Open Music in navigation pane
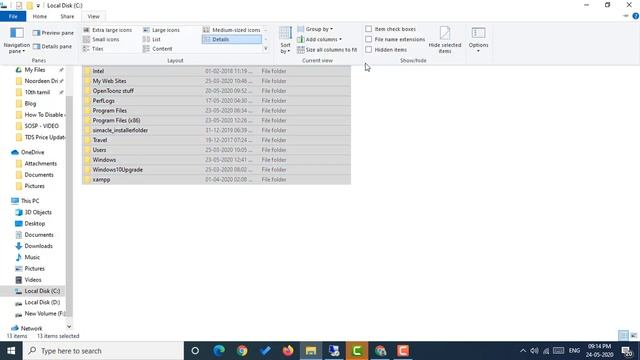Screen dimensions: 640x360 [x=32, y=257]
